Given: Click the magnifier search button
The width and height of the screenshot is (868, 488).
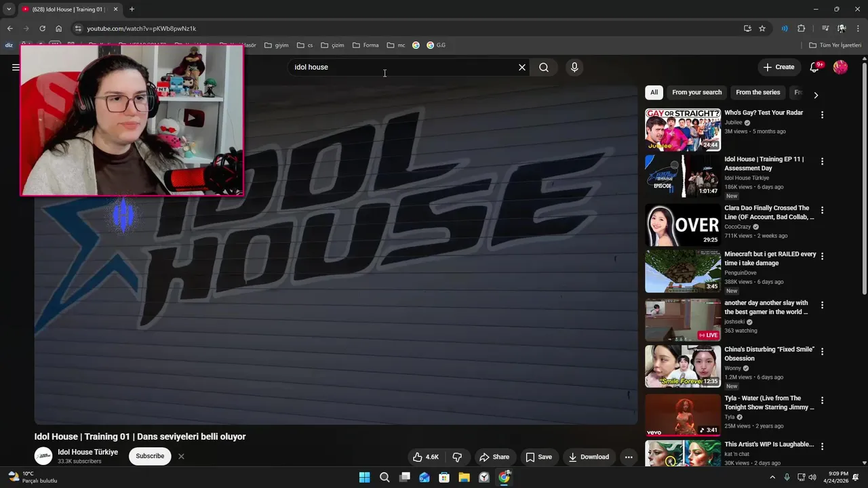Looking at the screenshot, I should [544, 67].
